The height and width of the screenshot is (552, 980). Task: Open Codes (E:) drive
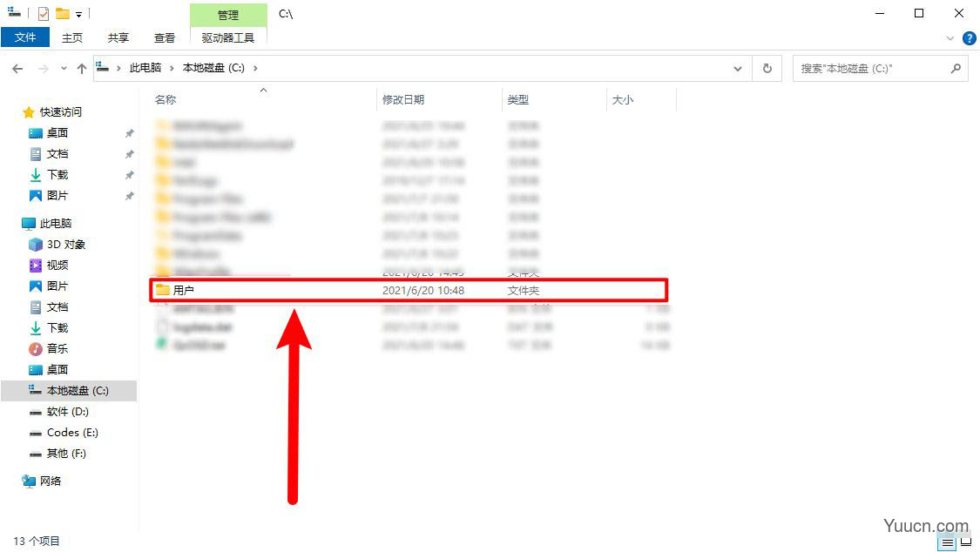tap(72, 433)
